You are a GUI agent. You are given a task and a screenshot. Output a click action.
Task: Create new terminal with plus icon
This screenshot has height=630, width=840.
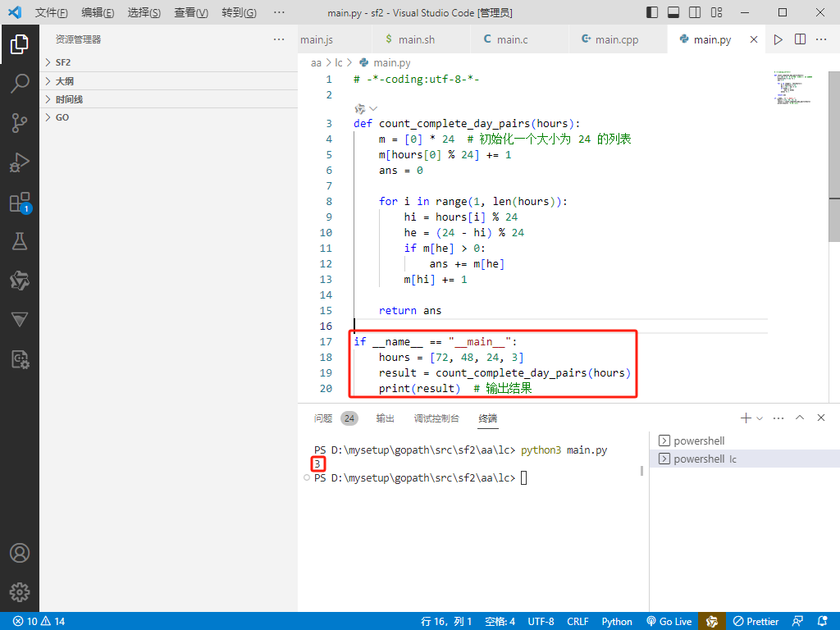coord(746,418)
